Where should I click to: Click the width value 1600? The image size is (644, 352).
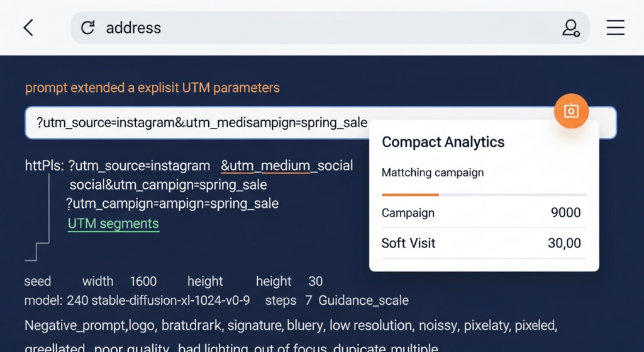coord(143,281)
